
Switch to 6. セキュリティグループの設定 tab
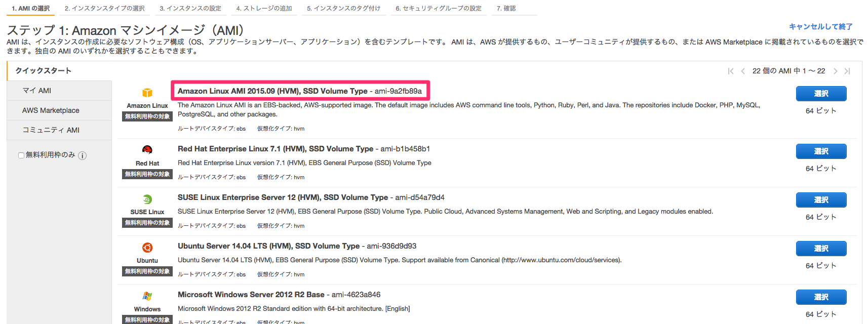[x=439, y=9]
